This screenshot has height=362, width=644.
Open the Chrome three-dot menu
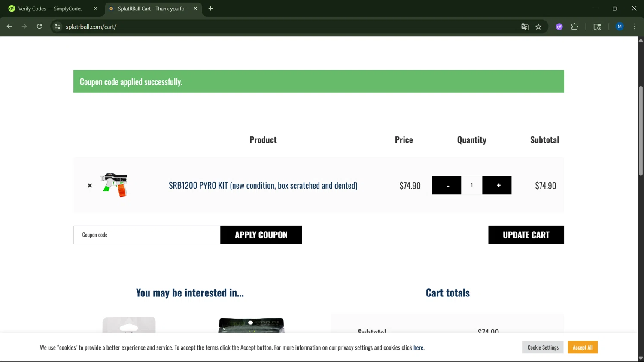635,27
